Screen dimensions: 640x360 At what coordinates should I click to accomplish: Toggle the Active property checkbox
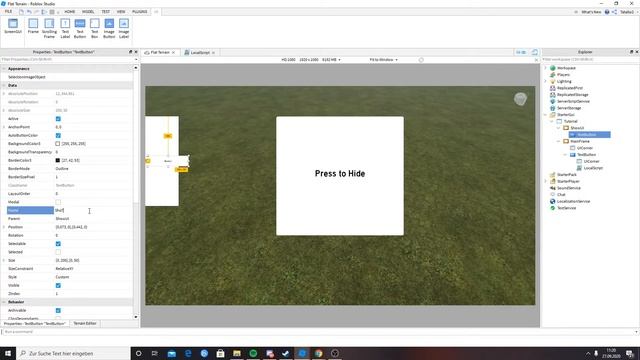point(58,119)
